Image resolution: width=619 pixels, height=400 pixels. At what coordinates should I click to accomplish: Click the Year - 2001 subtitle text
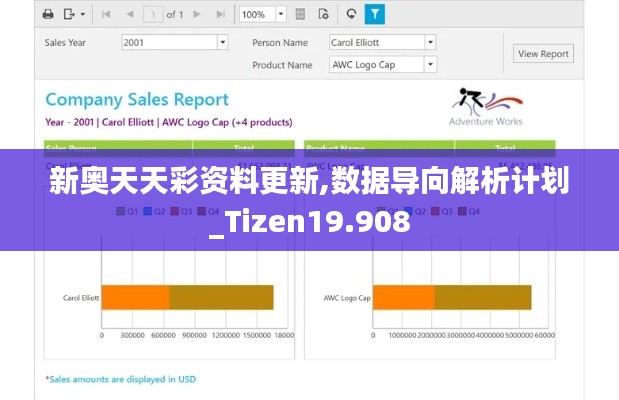click(169, 122)
